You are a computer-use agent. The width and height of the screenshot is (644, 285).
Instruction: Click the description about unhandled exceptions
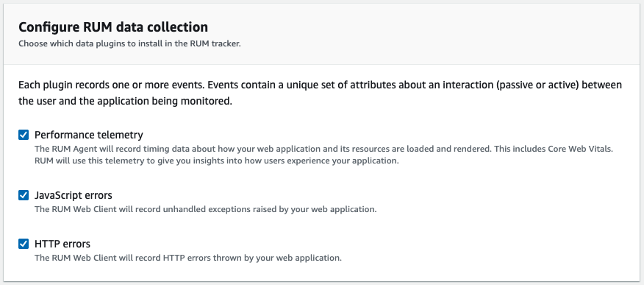point(205,209)
